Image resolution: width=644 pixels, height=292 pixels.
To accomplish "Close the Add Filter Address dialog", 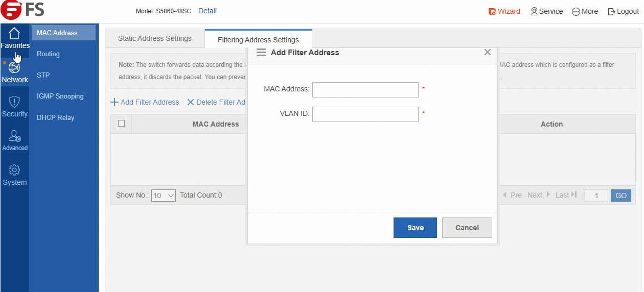I will 487,52.
